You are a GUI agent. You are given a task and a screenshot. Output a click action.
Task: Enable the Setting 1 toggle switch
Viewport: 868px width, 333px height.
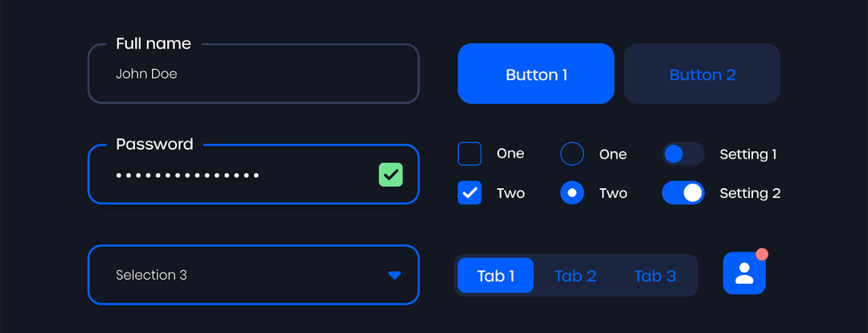pyautogui.click(x=682, y=154)
